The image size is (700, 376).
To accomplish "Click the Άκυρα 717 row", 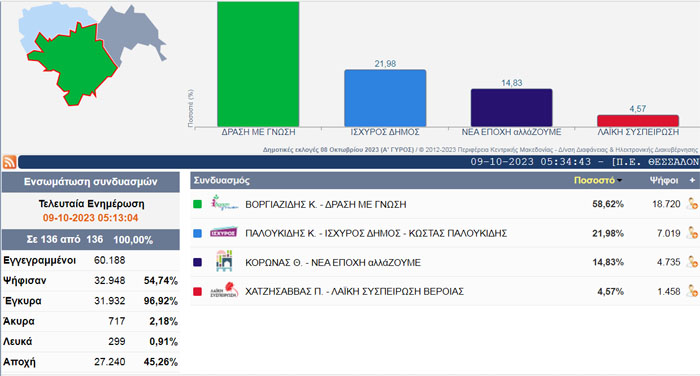I will coord(91,322).
